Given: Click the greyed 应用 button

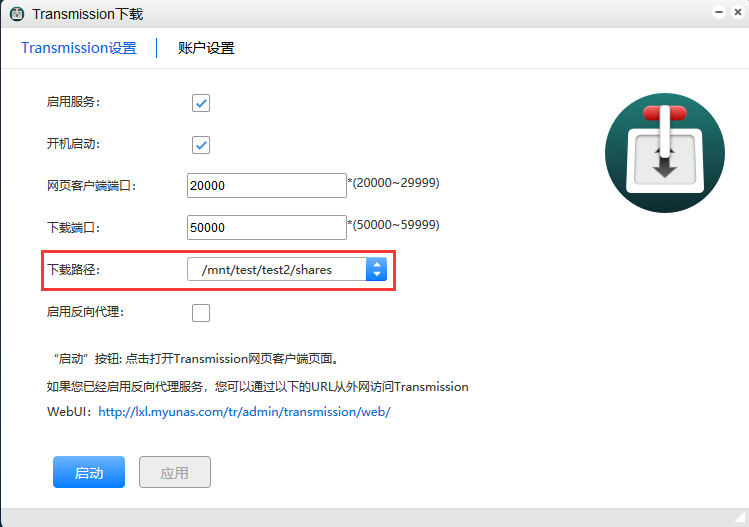Looking at the screenshot, I should pyautogui.click(x=175, y=472).
